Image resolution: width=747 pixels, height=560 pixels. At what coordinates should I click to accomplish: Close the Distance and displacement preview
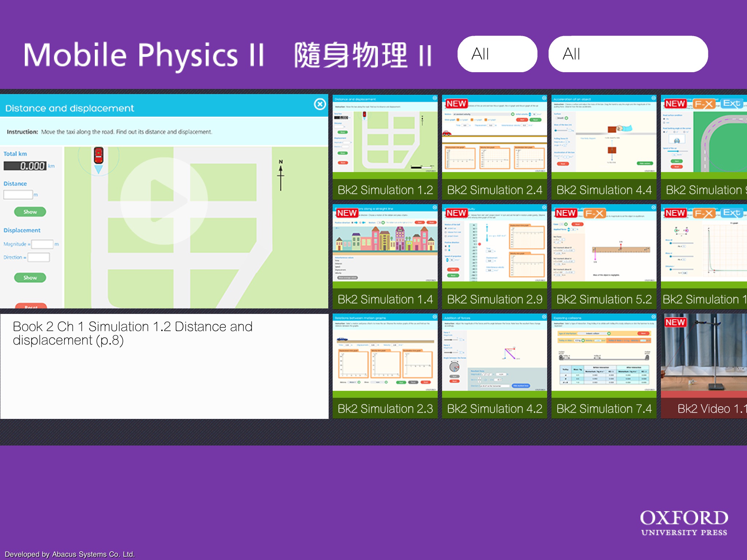click(320, 104)
